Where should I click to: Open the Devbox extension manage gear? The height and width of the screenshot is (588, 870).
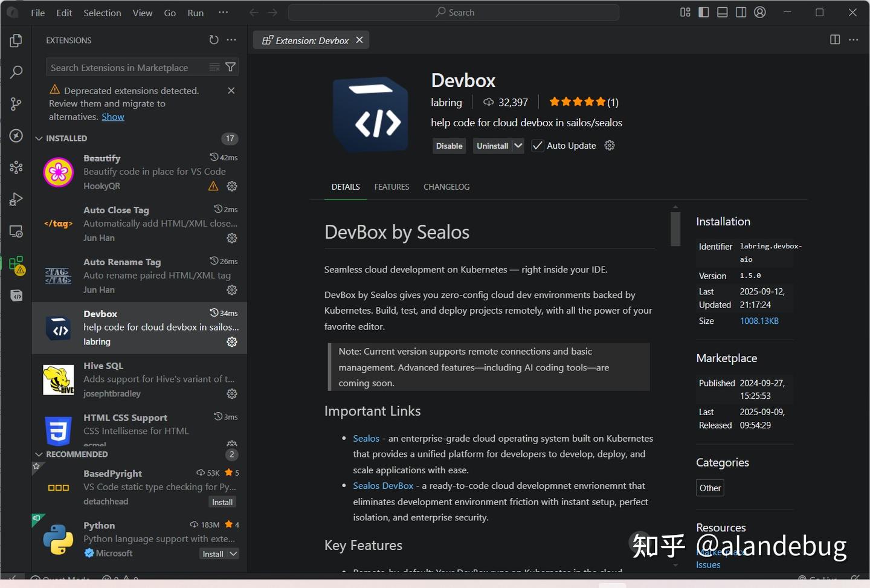[x=231, y=342]
